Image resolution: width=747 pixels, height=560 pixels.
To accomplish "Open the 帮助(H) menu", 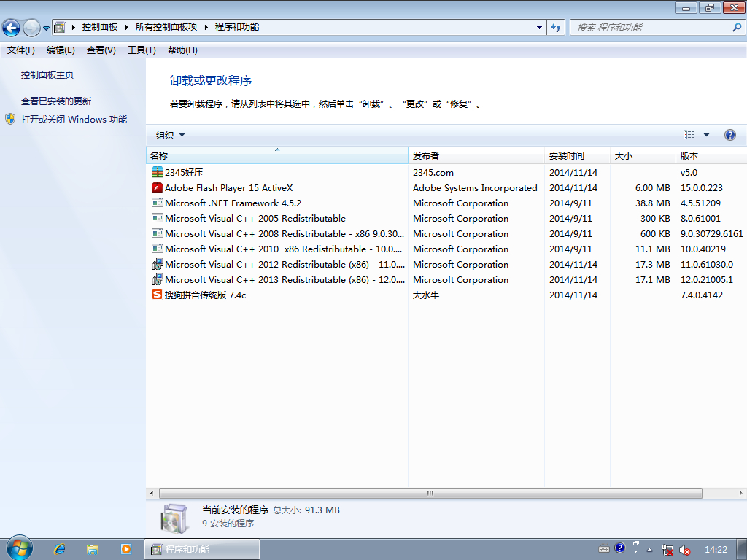I will point(182,50).
